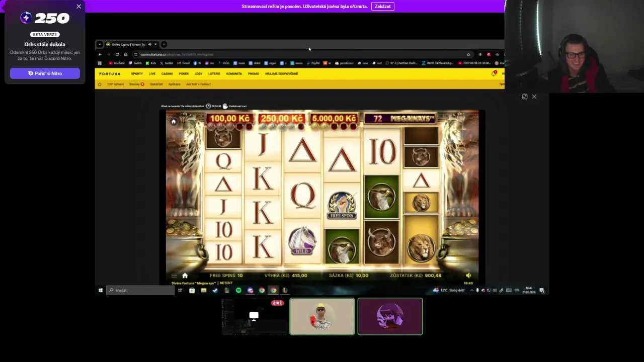Screen dimensions: 644x362
Task: Open browser home page icon
Action: pos(126,54)
